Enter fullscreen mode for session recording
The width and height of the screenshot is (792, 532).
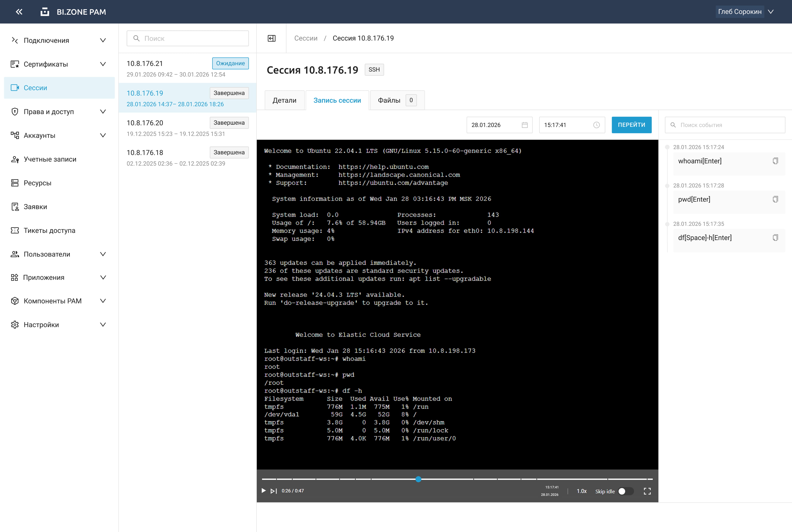pos(647,491)
